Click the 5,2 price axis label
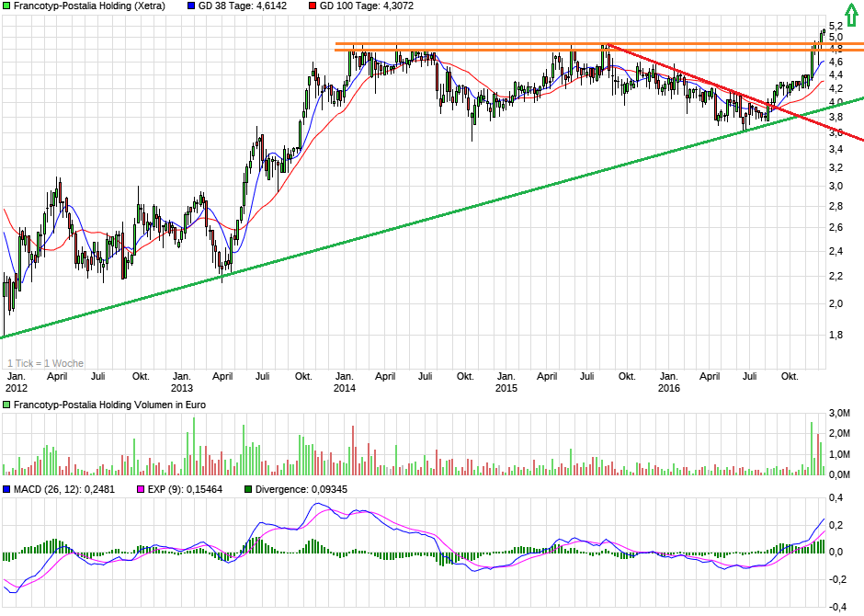 [x=836, y=26]
